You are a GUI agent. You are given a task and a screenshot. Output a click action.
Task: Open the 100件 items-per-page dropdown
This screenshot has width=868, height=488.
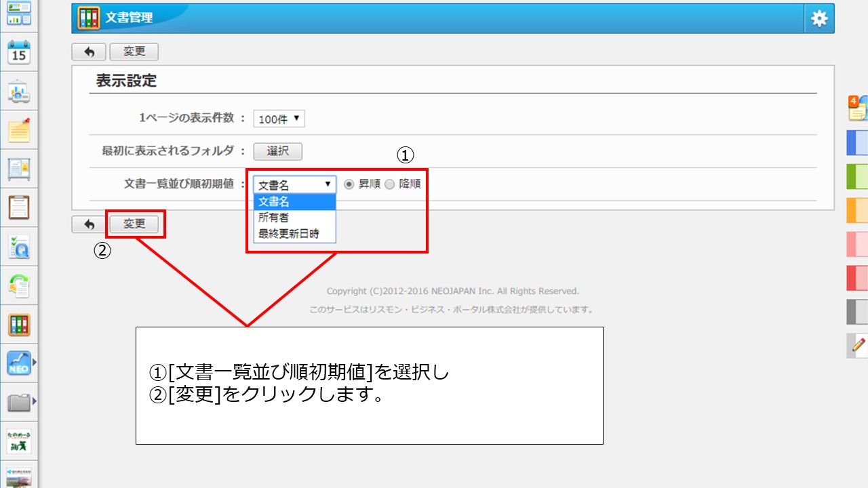tap(279, 119)
